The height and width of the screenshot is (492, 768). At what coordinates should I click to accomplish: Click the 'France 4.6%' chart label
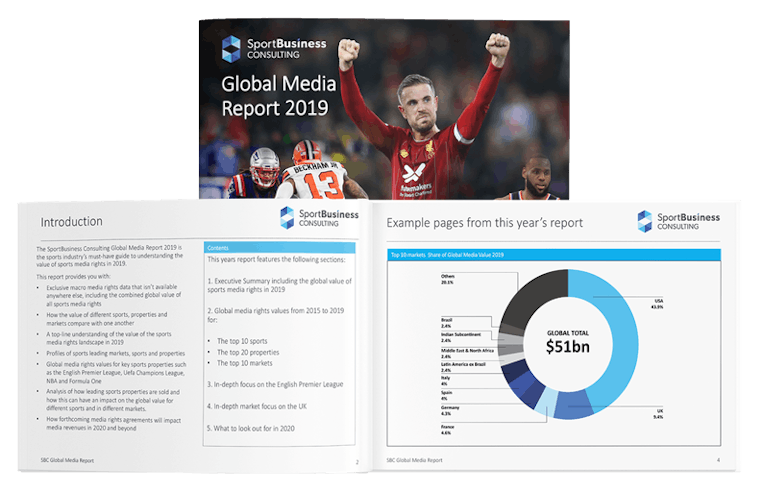click(447, 430)
